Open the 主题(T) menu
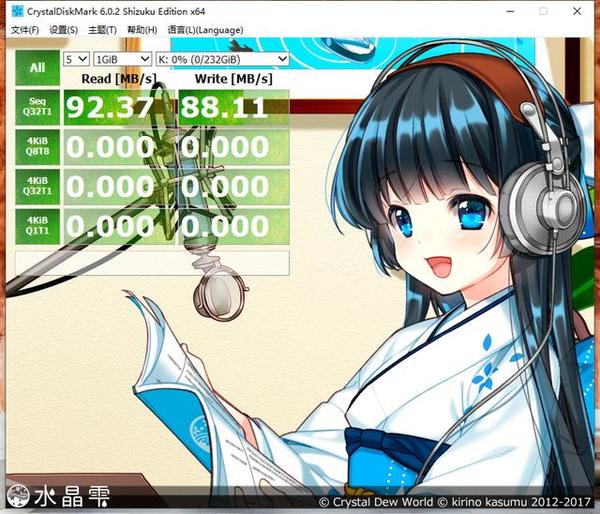 [x=102, y=30]
